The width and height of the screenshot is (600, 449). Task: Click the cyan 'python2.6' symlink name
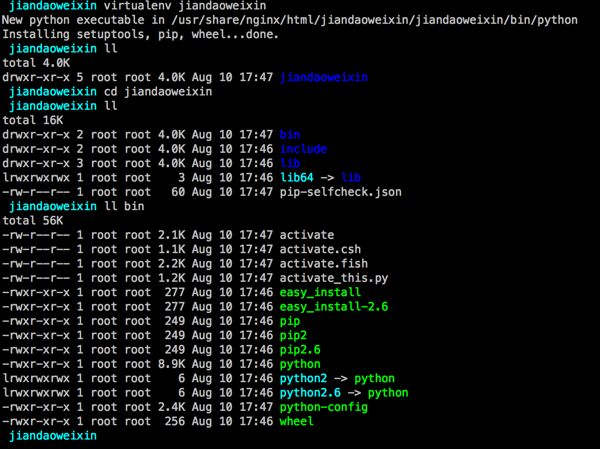tap(310, 393)
